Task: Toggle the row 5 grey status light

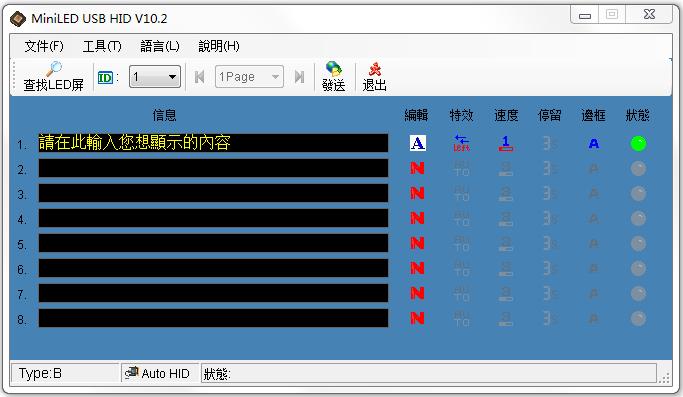Action: coord(639,244)
